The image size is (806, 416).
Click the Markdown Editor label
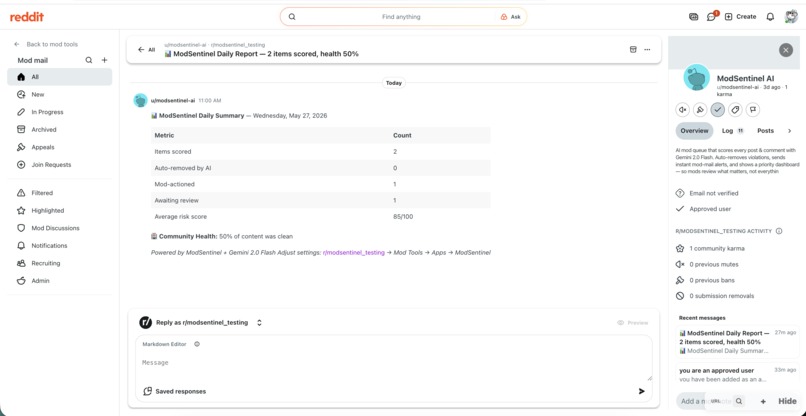(164, 344)
